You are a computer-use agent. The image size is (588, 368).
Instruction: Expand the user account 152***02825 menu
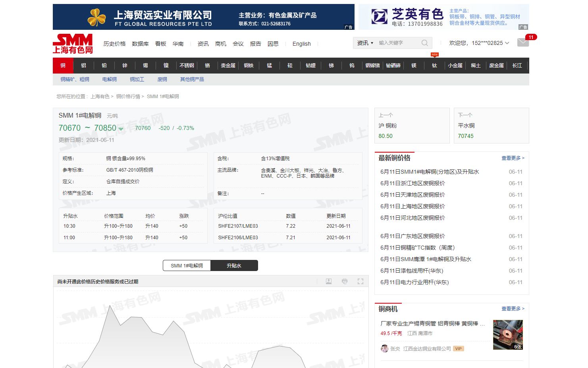[479, 43]
